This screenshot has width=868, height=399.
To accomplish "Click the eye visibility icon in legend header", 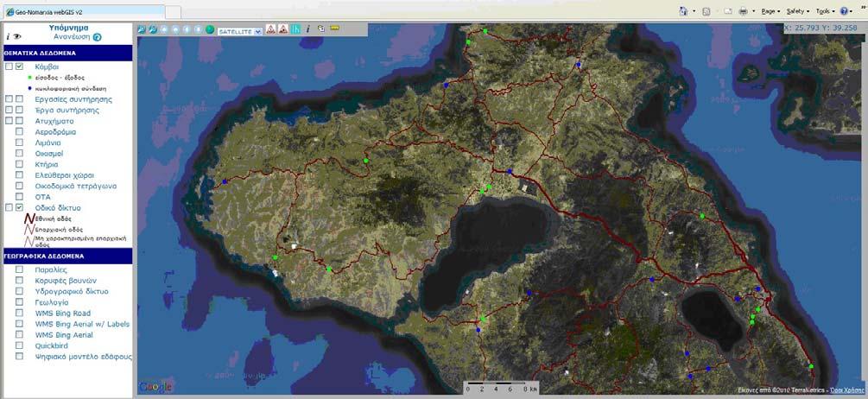I will click(x=17, y=36).
